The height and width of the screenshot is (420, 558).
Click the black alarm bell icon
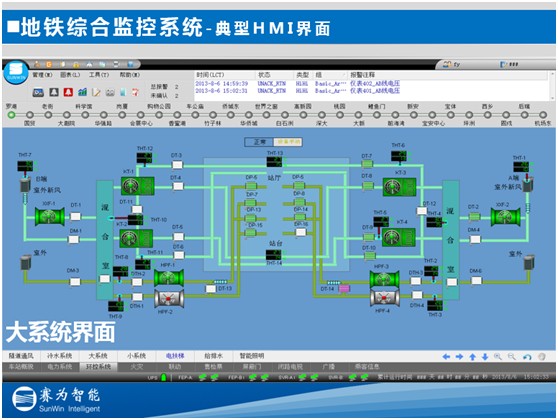tap(54, 93)
